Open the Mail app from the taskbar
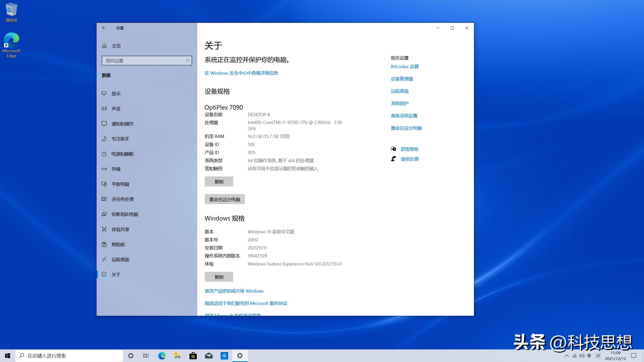The width and height of the screenshot is (644, 362). coord(208,355)
